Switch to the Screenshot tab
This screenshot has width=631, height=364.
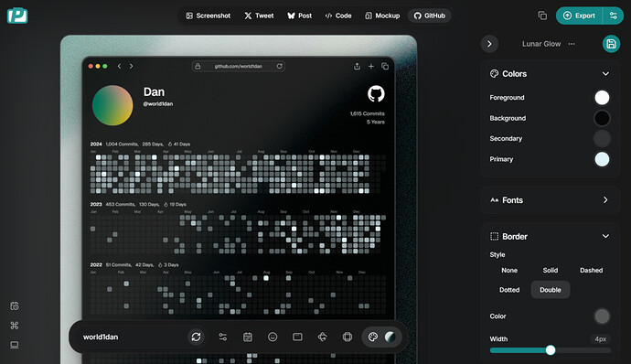pos(209,16)
